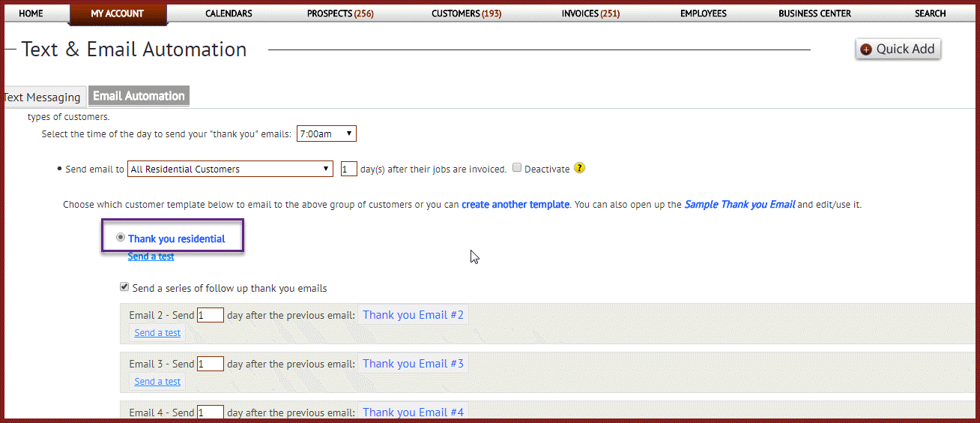The height and width of the screenshot is (423, 980).
Task: Open the 7:00am send time dropdown
Action: (327, 133)
